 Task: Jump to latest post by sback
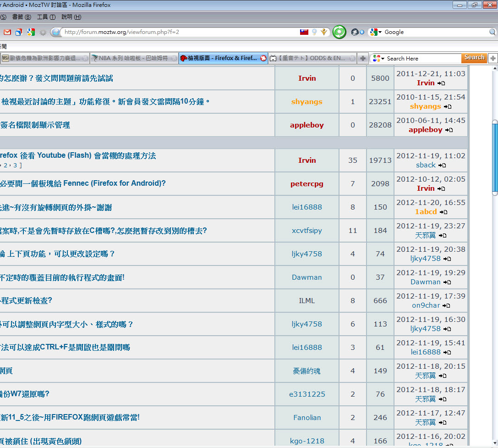tap(442, 165)
